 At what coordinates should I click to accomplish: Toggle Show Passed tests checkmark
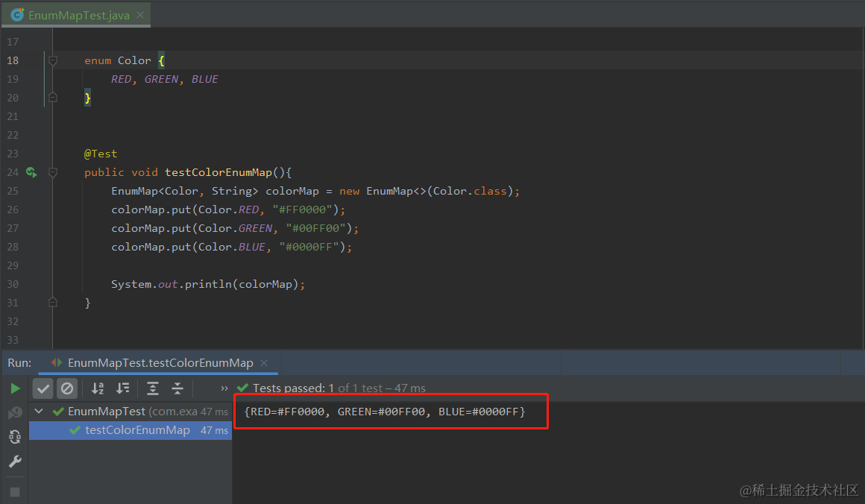43,388
